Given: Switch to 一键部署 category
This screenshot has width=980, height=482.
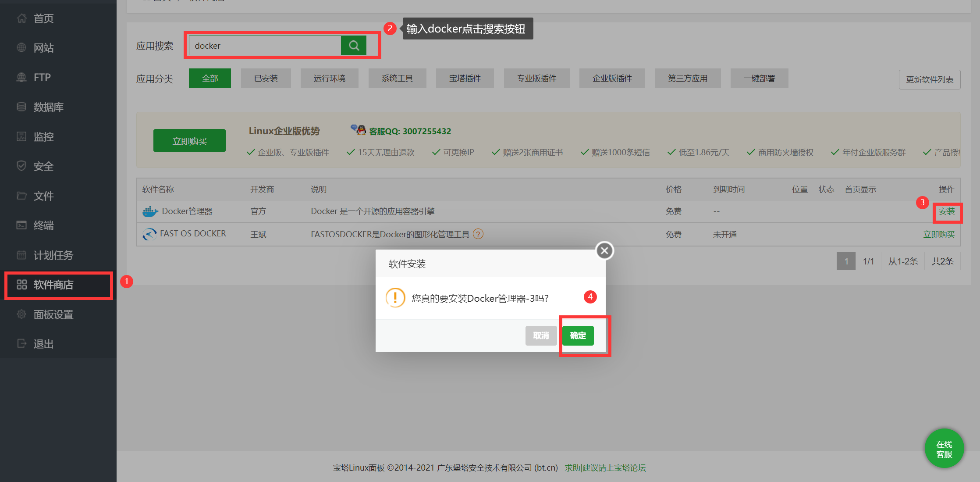Looking at the screenshot, I should (x=760, y=79).
